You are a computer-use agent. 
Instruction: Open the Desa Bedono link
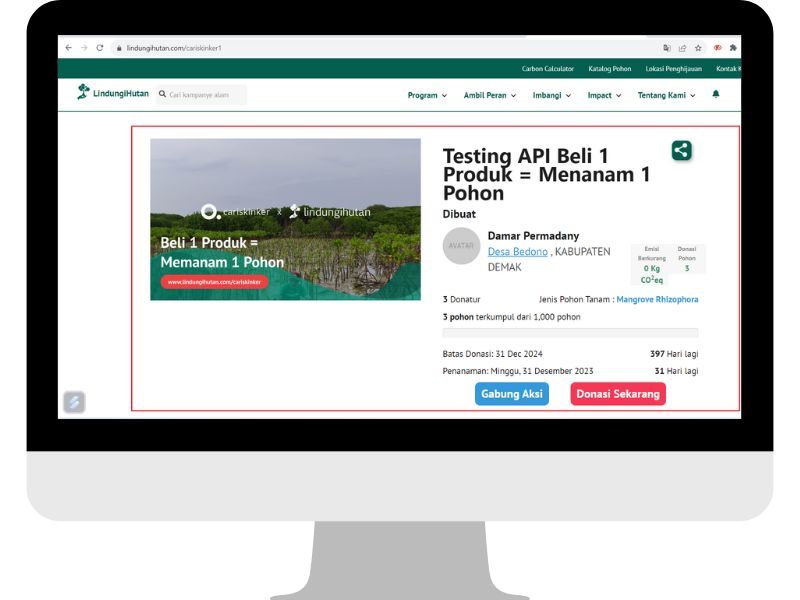click(x=517, y=252)
